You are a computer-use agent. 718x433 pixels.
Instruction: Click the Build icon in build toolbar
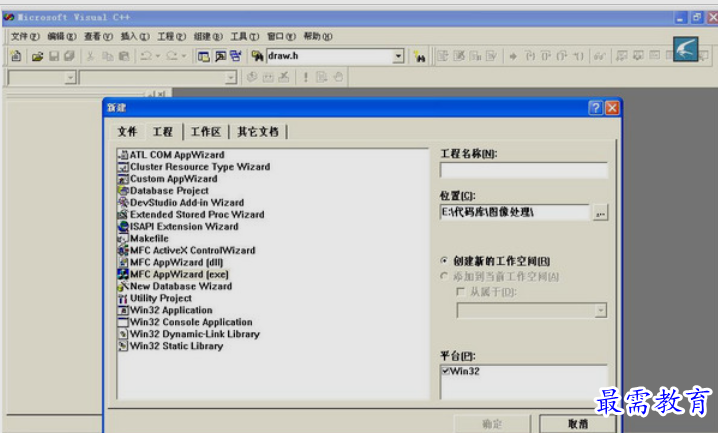[x=268, y=77]
